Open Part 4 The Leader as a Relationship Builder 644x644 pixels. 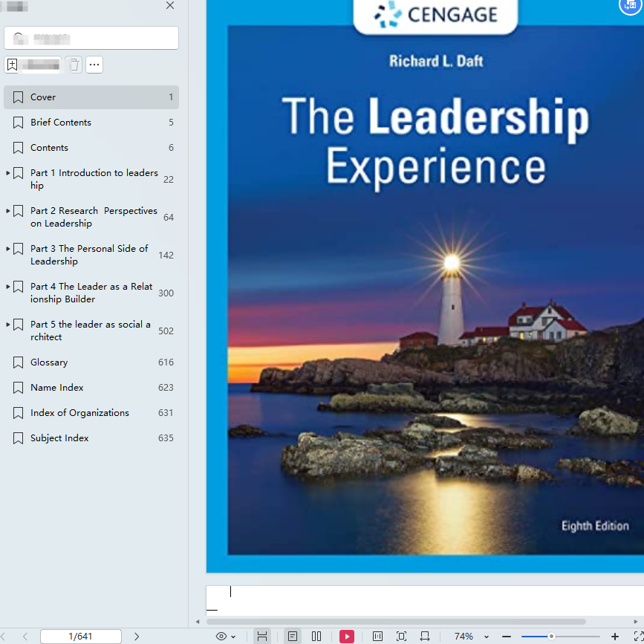pos(91,293)
